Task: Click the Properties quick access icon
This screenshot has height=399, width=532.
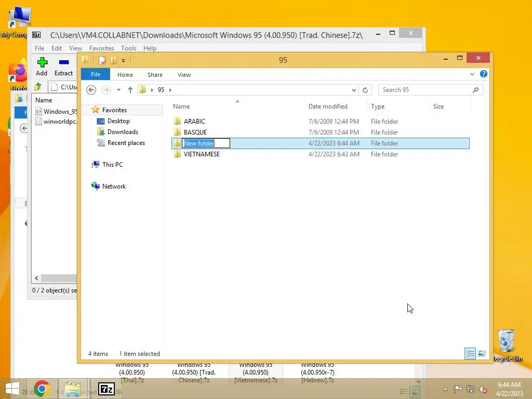Action: coord(102,60)
